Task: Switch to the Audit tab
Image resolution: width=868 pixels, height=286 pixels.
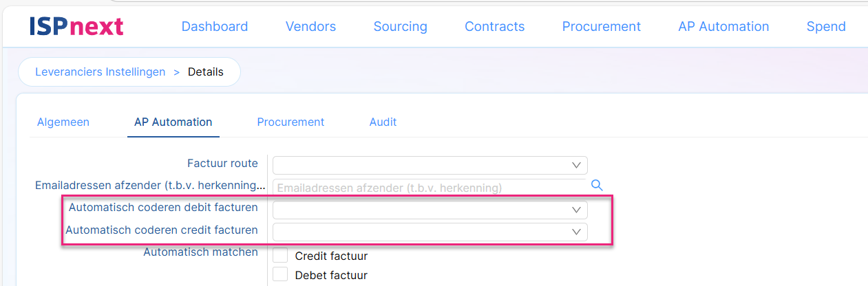Action: tap(383, 122)
